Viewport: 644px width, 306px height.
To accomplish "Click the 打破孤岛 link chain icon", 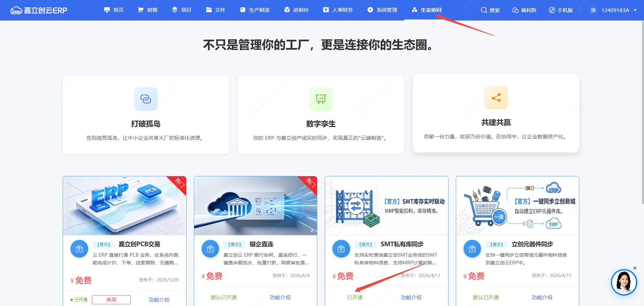I will [146, 99].
